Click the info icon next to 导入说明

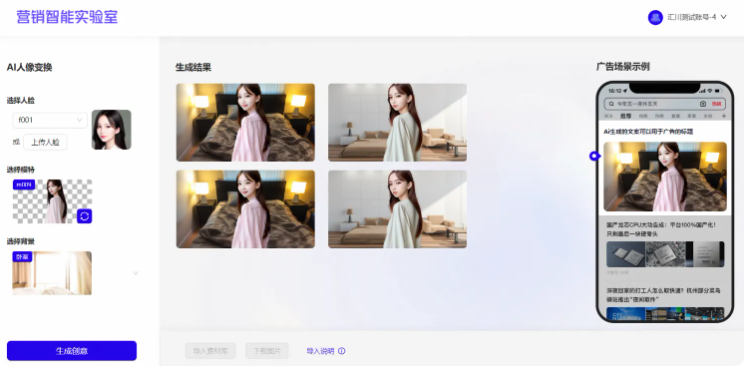coord(342,351)
